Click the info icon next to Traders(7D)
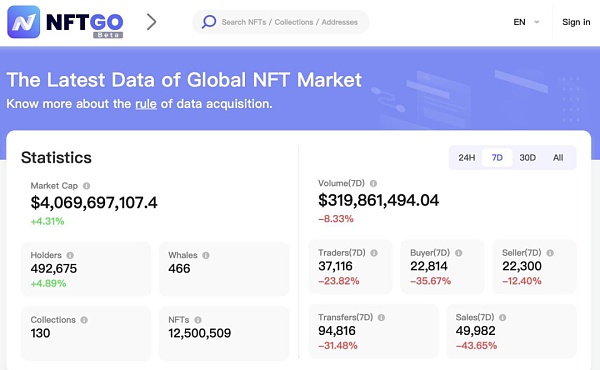This screenshot has width=600, height=370. (x=374, y=253)
